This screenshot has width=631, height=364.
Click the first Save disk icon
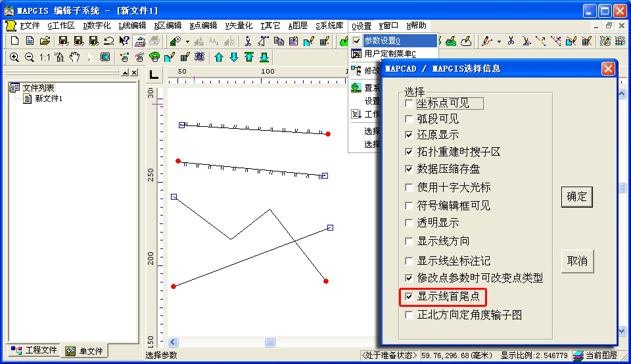63,41
